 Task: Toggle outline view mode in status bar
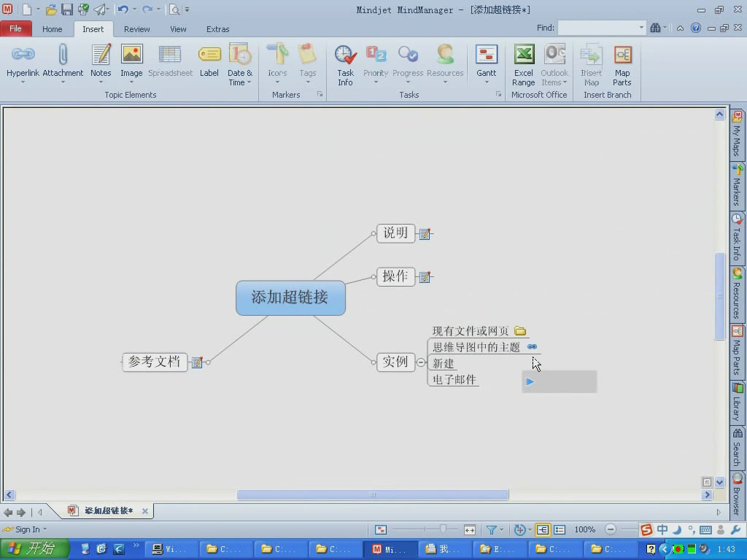pos(560,529)
